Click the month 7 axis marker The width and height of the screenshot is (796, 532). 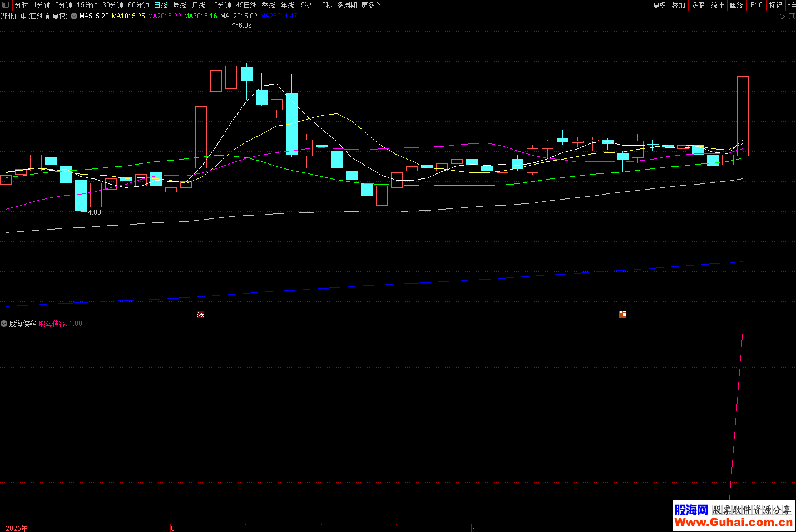pos(473,528)
